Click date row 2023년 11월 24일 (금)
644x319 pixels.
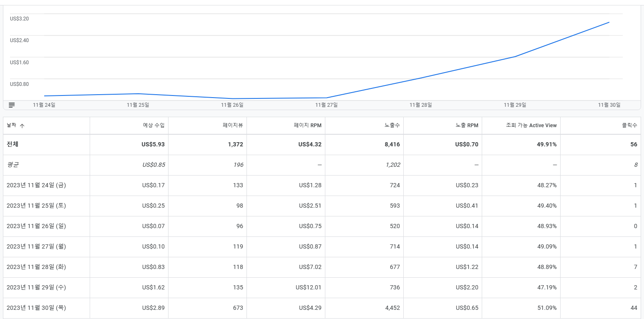36,185
